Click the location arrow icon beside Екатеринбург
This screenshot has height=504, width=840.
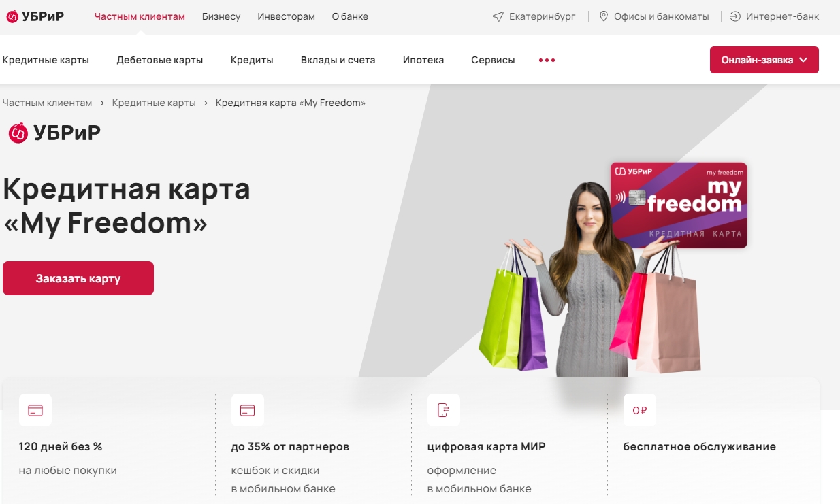(x=498, y=16)
